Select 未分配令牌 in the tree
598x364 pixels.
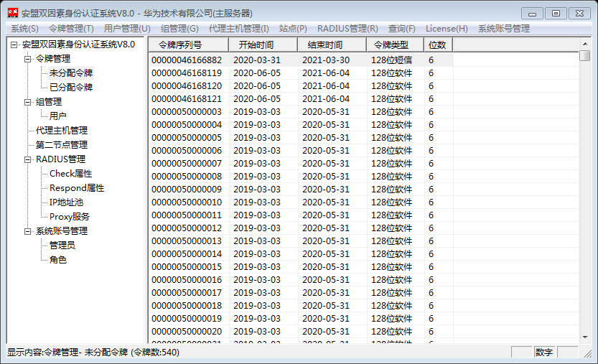pos(71,73)
